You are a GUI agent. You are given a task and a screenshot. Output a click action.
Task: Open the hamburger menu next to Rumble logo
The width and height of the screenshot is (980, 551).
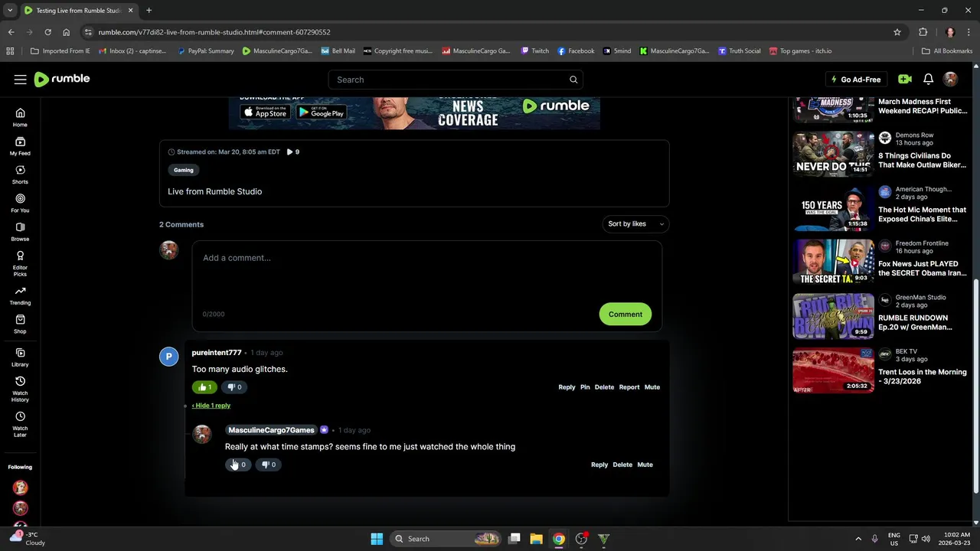click(20, 80)
